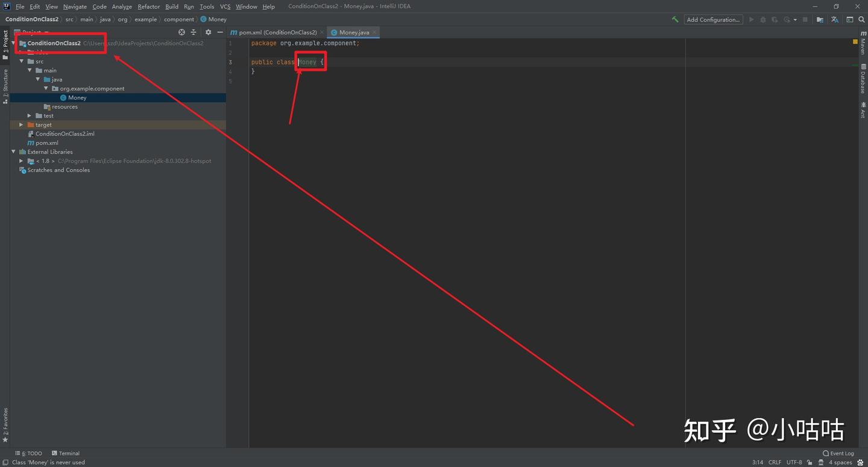Image resolution: width=868 pixels, height=467 pixels.
Task: Click the yellow inspection warning indicator
Action: 855,42
